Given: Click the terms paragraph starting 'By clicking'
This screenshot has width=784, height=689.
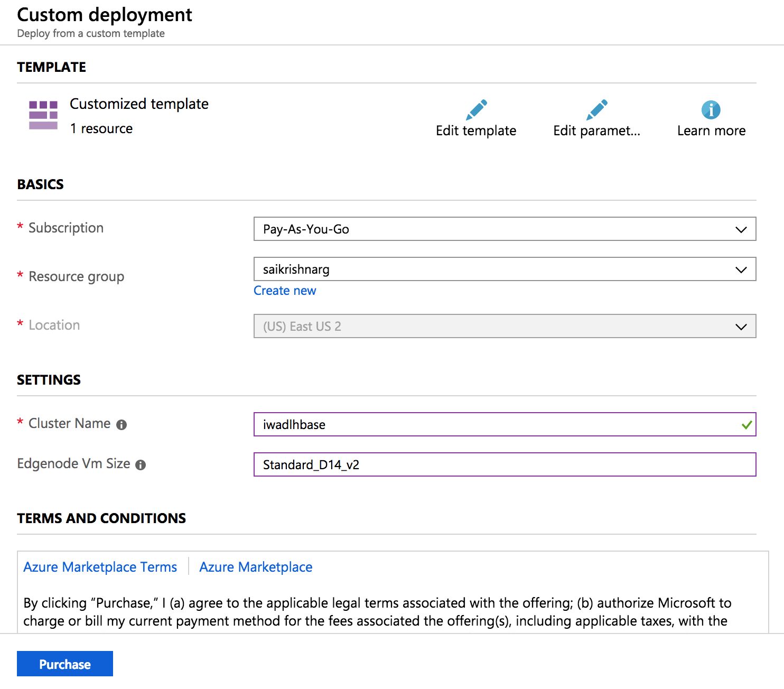Looking at the screenshot, I should (x=377, y=612).
